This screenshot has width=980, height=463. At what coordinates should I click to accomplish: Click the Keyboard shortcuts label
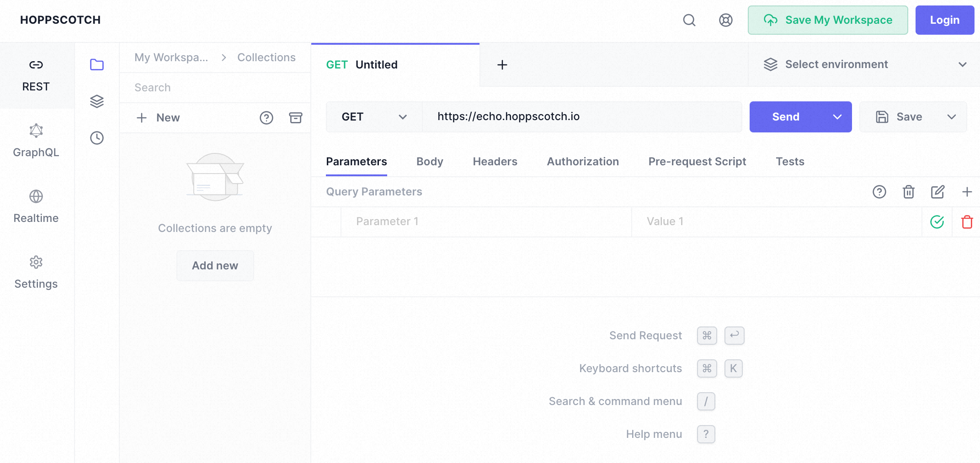630,368
